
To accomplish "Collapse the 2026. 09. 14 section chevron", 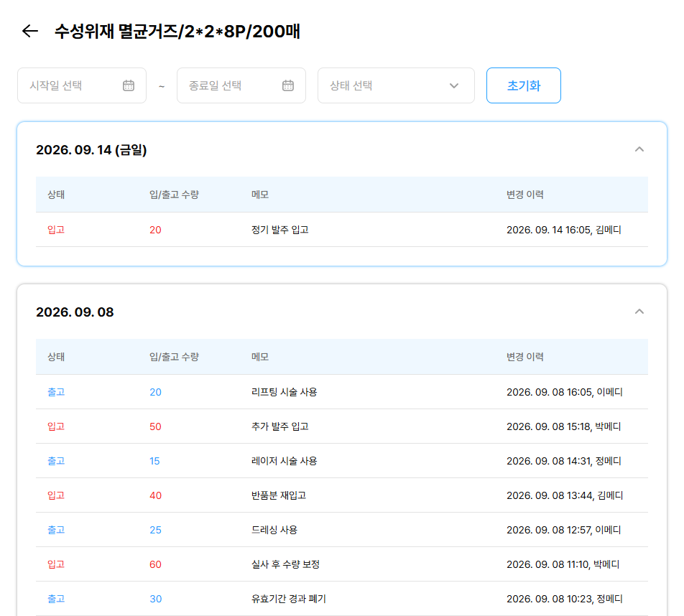I will [x=639, y=149].
